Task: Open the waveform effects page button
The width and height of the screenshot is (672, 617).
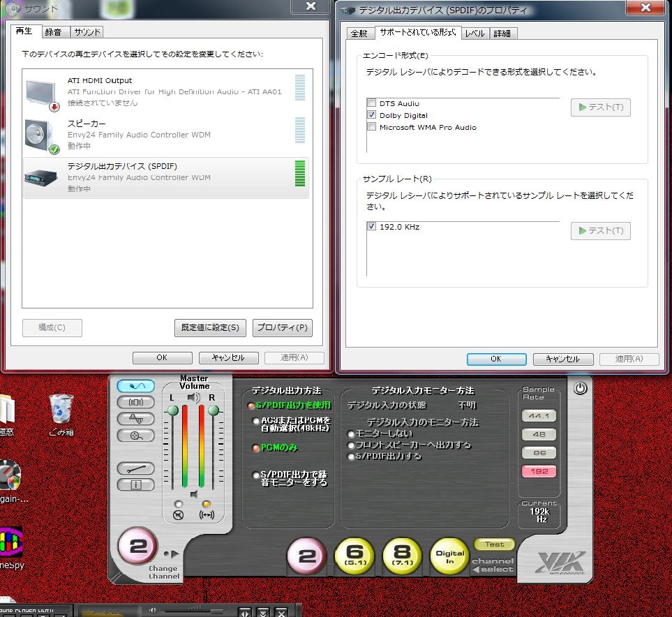Action: click(x=136, y=419)
